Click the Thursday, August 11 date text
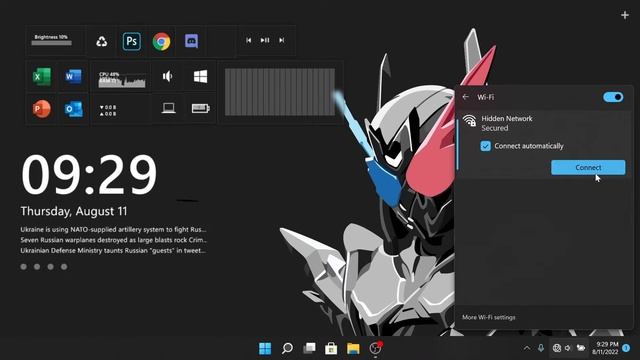 click(74, 211)
